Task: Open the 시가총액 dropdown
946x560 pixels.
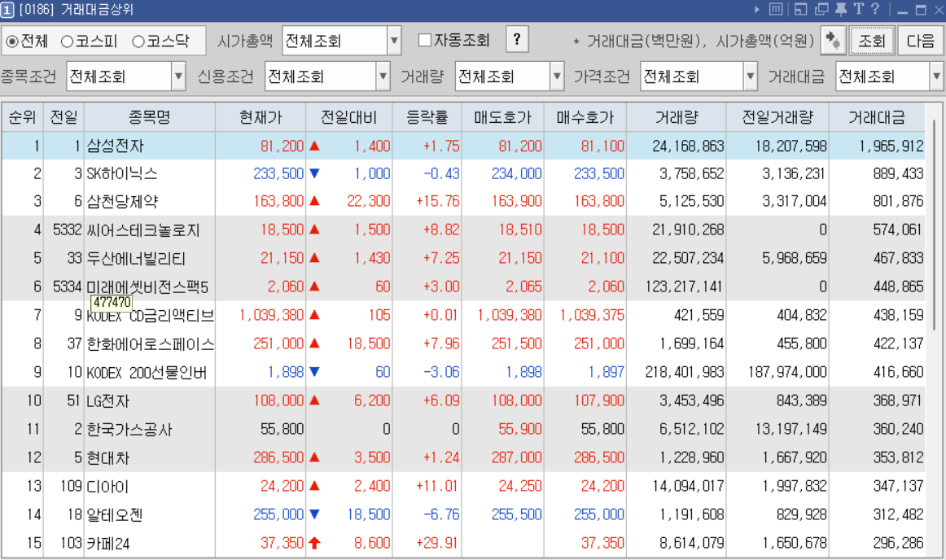Action: pyautogui.click(x=394, y=41)
